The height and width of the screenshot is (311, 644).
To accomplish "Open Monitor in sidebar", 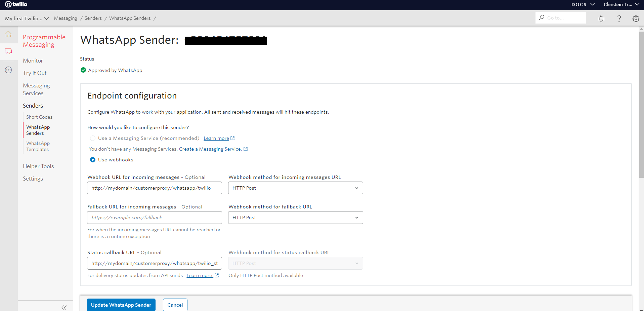I will point(33,61).
